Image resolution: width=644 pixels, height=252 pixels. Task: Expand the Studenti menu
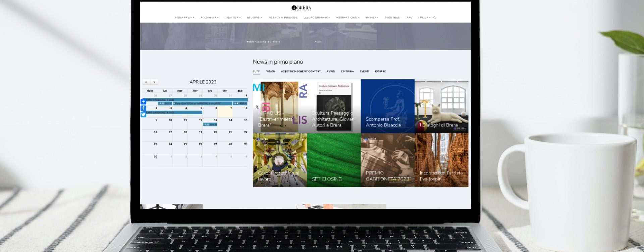coord(254,18)
